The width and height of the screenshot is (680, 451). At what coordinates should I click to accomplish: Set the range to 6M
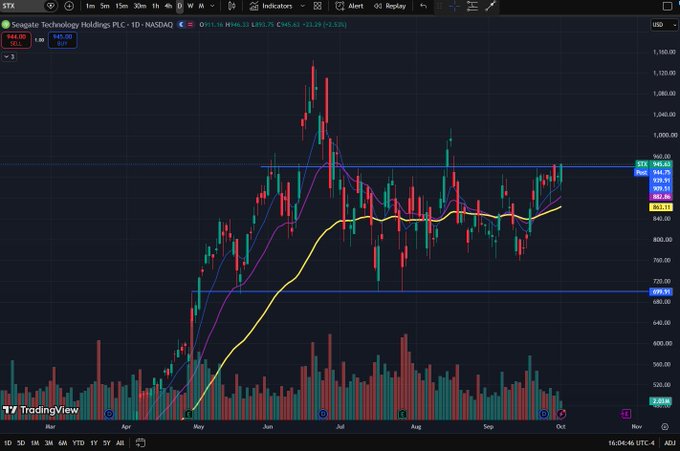click(x=63, y=443)
